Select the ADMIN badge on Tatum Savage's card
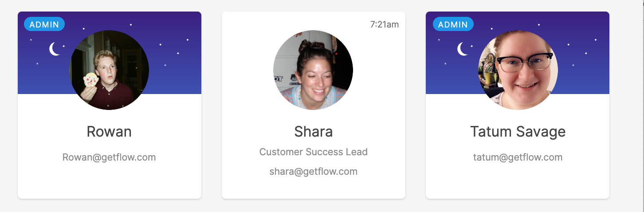The width and height of the screenshot is (644, 212). pos(453,24)
